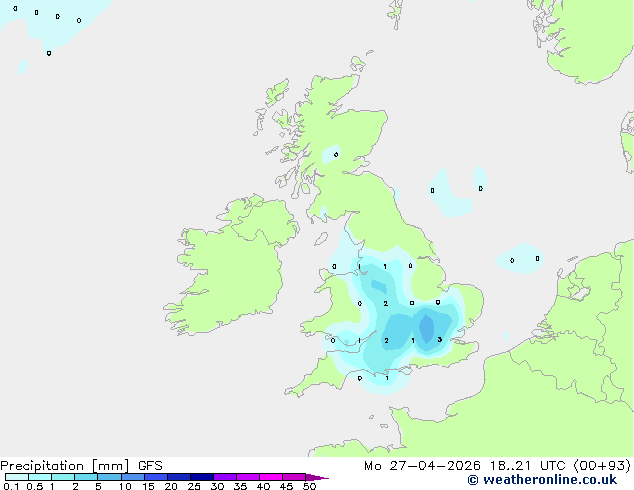
Task: Click the 10–15 mm legend swatch
Action: (x=133, y=477)
